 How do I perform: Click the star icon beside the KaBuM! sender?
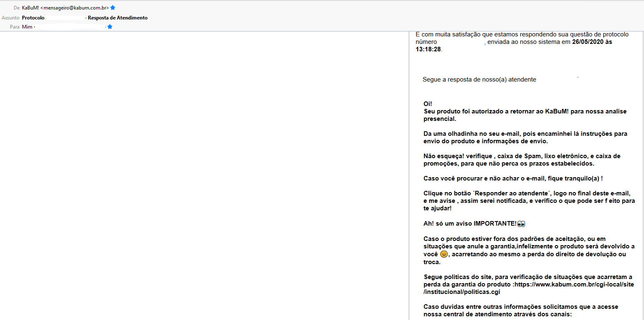[x=113, y=8]
